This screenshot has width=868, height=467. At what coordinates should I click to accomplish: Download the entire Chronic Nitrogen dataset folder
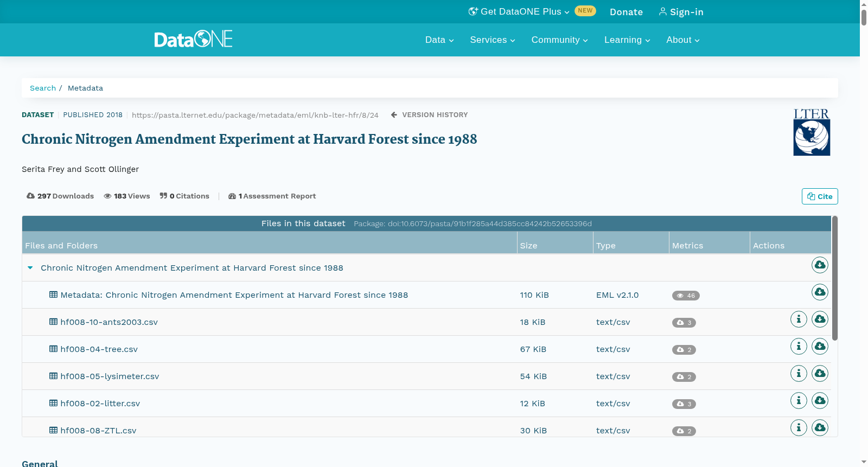point(820,265)
